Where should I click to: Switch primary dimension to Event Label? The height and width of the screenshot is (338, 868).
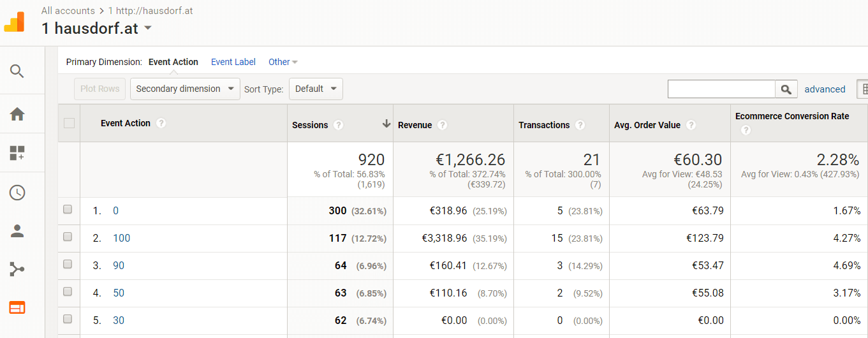[x=233, y=62]
